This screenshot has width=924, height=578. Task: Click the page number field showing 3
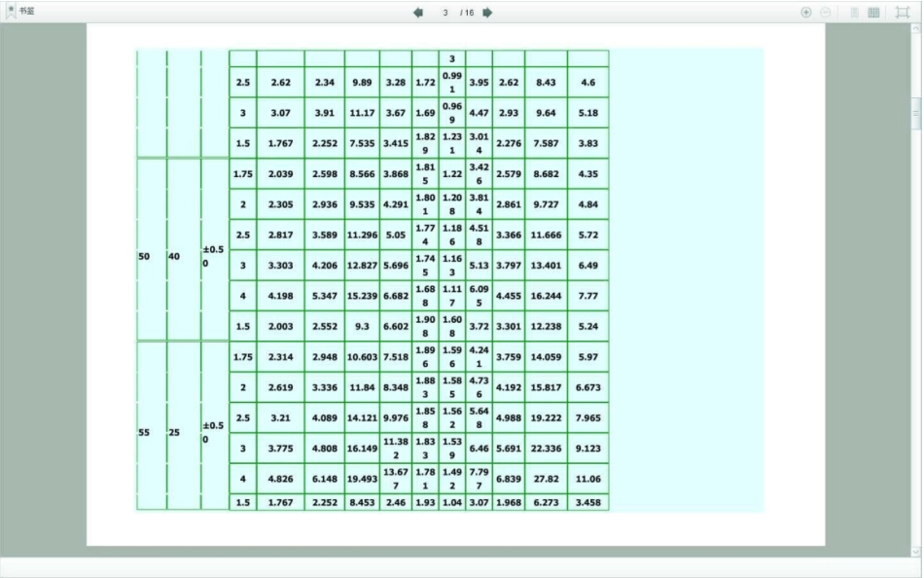[445, 13]
